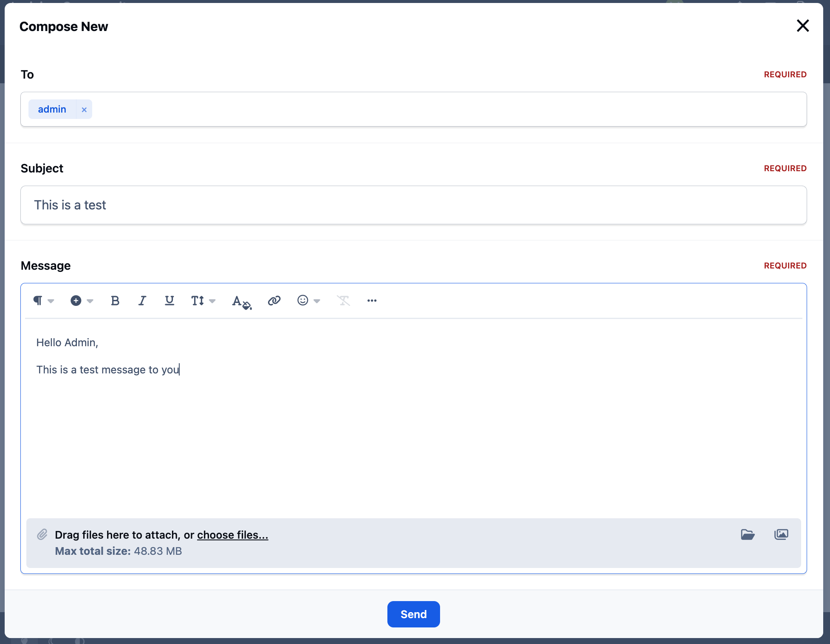Open the file browser folder icon
Viewport: 830px width, 644px height.
[748, 534]
